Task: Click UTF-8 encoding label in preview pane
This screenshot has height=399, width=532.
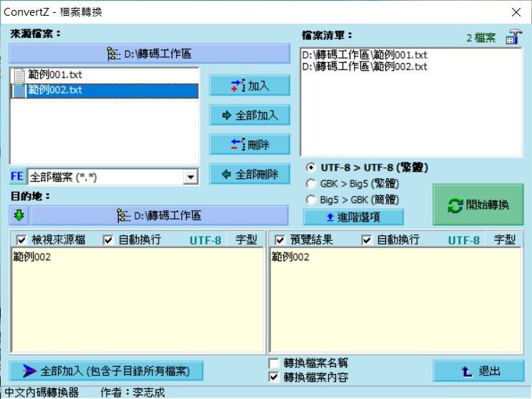Action: coord(464,240)
